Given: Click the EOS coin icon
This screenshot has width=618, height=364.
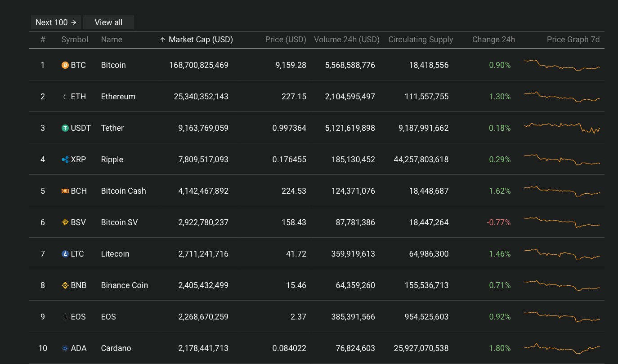Looking at the screenshot, I should pyautogui.click(x=65, y=317).
